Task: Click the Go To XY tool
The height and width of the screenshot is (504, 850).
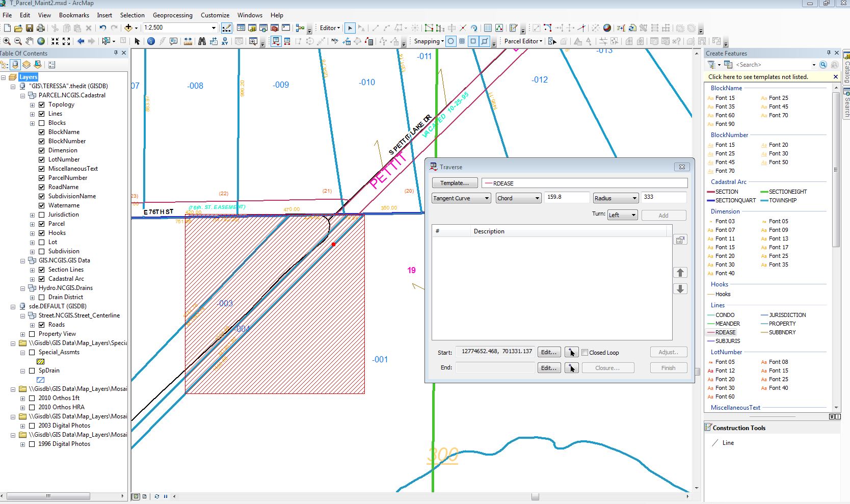Action: pyautogui.click(x=225, y=41)
